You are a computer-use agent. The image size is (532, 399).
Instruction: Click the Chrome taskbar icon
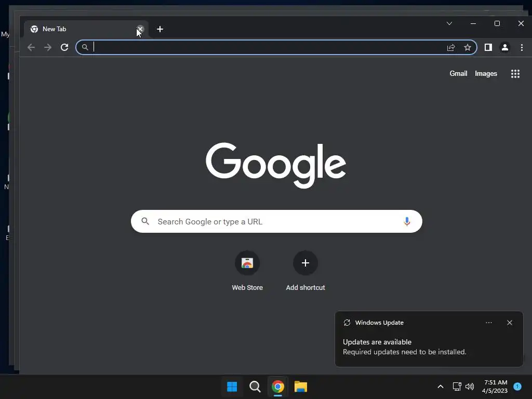(x=278, y=387)
